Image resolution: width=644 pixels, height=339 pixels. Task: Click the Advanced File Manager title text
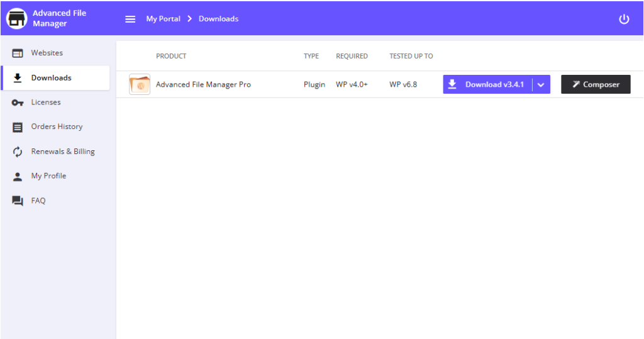(60, 18)
